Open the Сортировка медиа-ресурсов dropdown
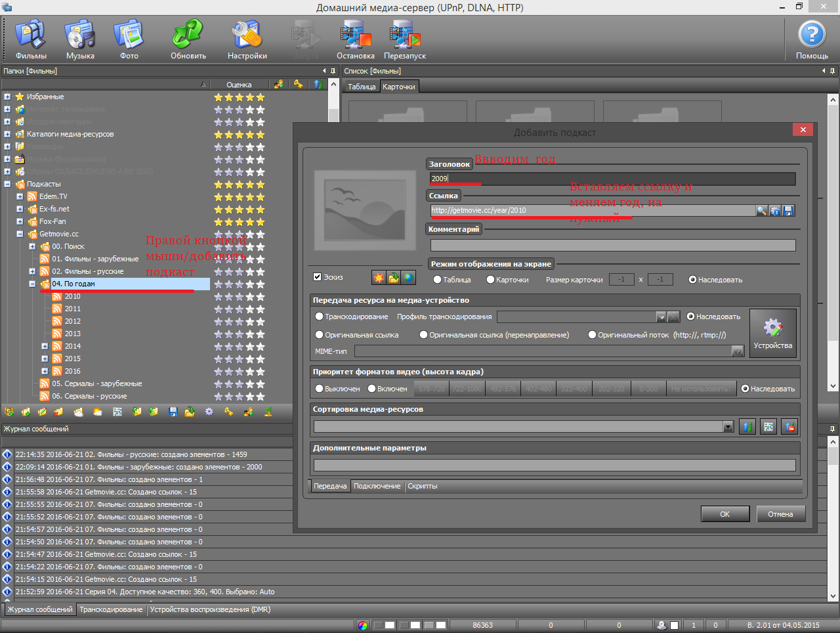This screenshot has height=633, width=840. (x=728, y=427)
